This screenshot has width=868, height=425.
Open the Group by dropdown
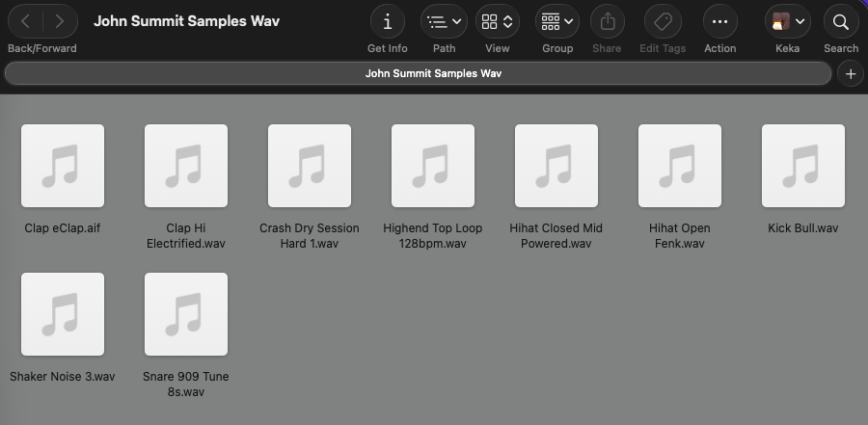(556, 21)
